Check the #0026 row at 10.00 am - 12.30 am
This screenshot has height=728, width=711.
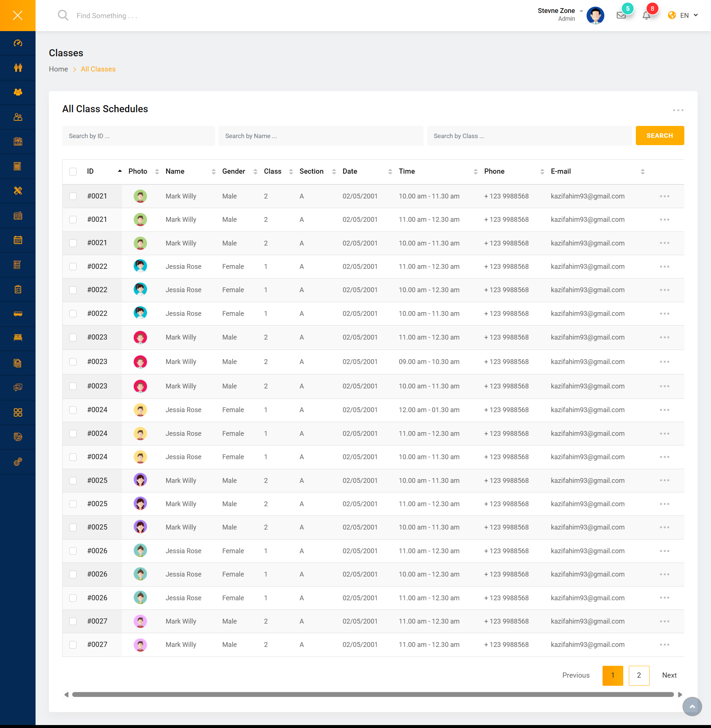click(73, 574)
